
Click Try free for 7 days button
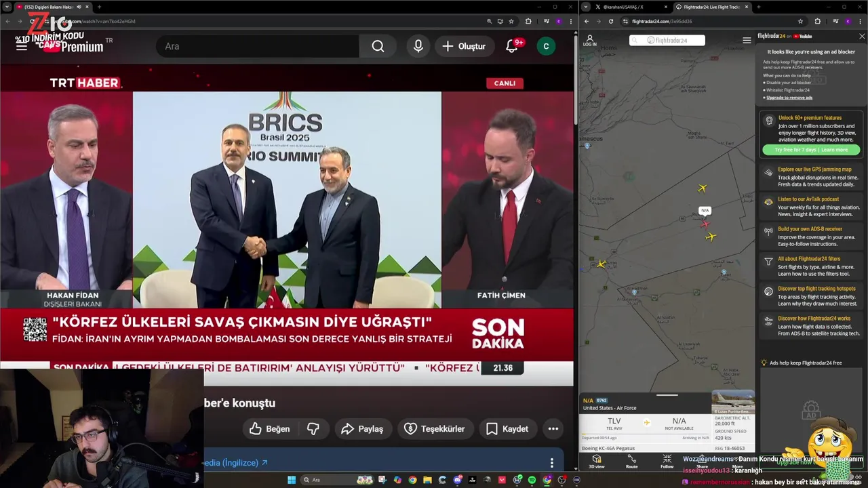click(x=811, y=150)
